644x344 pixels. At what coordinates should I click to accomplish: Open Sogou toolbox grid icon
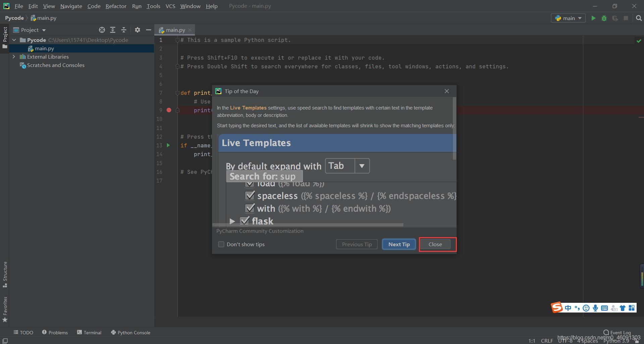(632, 308)
